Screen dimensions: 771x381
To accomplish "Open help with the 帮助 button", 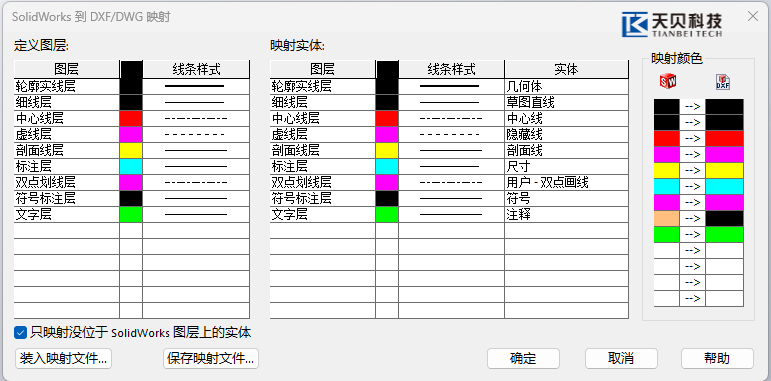I will (717, 358).
